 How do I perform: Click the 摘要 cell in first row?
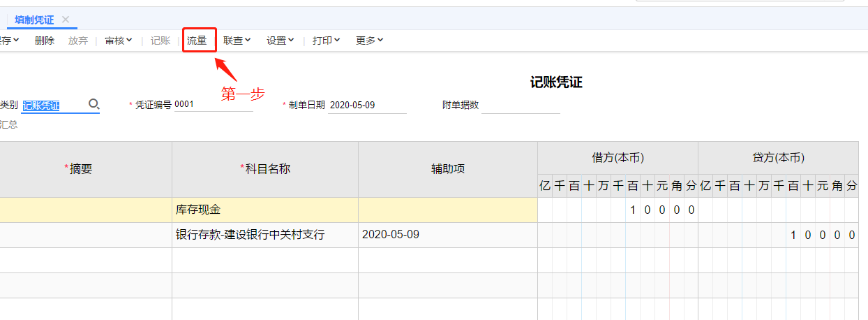[x=85, y=210]
